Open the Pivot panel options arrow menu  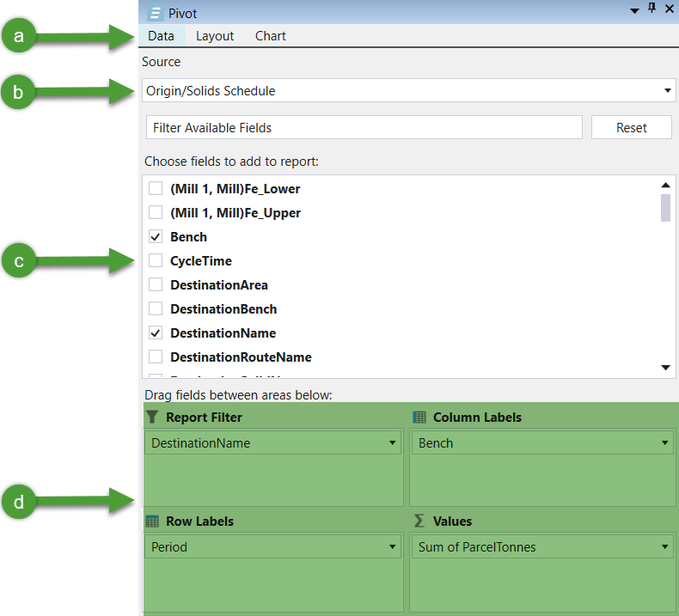pos(634,11)
